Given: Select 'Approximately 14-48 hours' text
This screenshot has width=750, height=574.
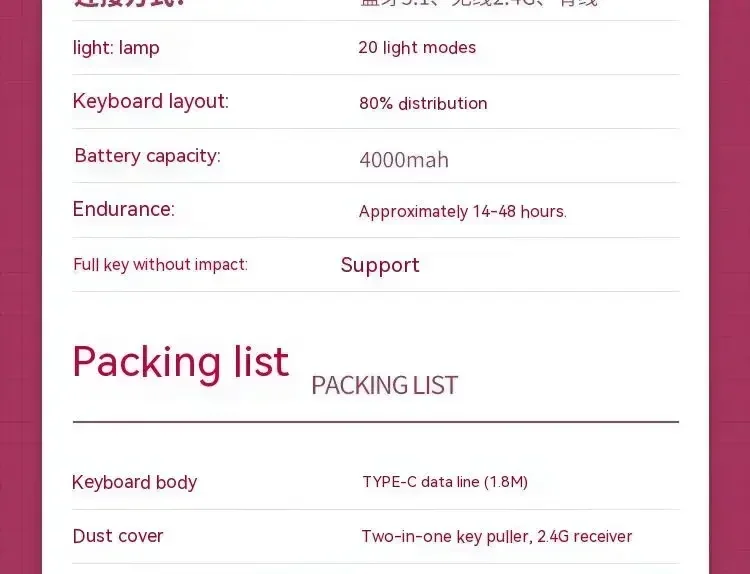Looking at the screenshot, I should (x=463, y=211).
